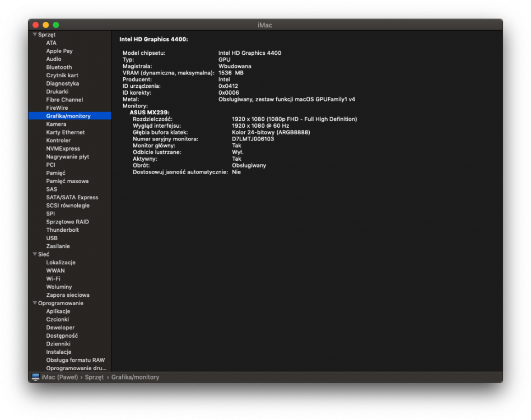Click the iMac computer icon in path bar

[35, 377]
